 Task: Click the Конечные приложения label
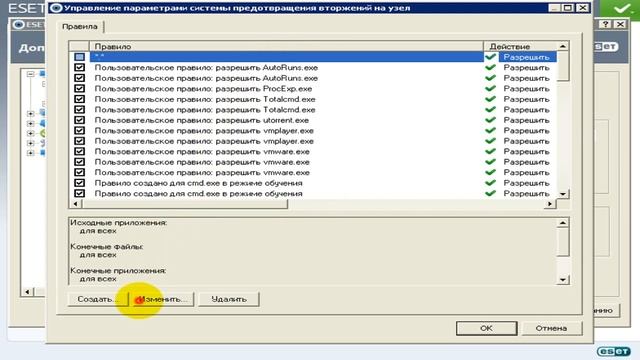[x=118, y=271]
